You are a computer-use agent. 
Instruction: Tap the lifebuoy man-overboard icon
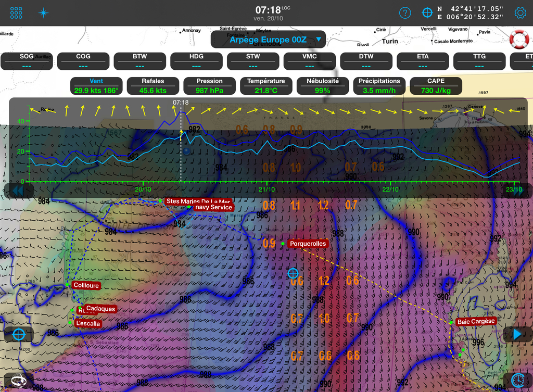[519, 39]
